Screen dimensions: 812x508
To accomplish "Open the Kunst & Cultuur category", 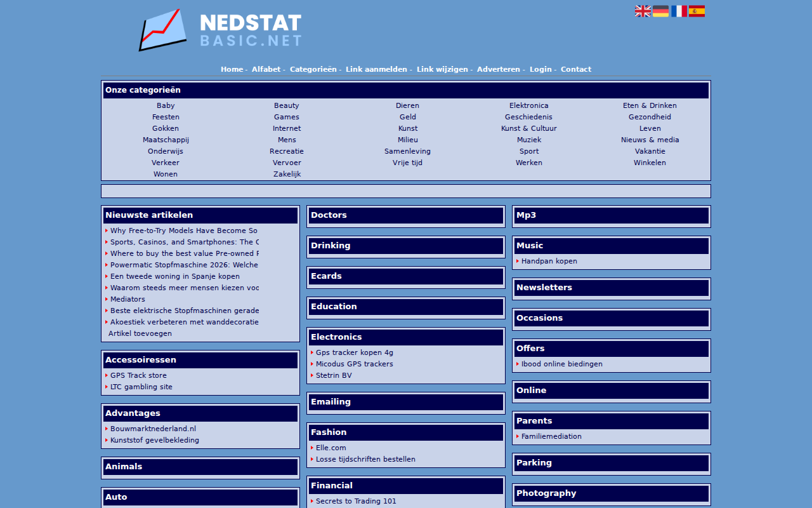I will (529, 128).
